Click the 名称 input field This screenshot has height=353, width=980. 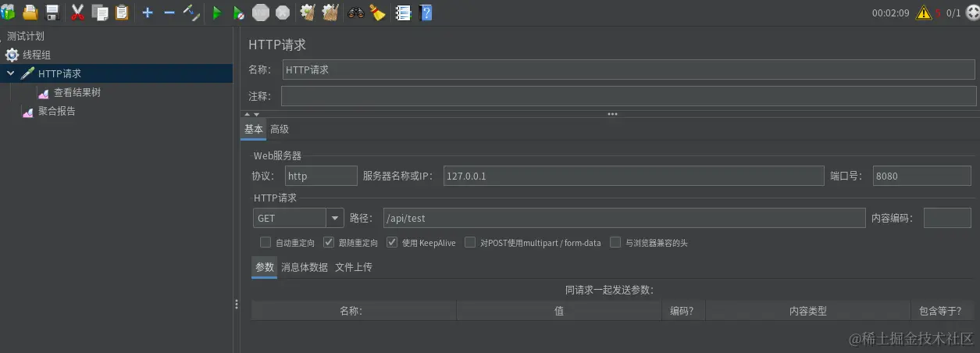click(629, 70)
